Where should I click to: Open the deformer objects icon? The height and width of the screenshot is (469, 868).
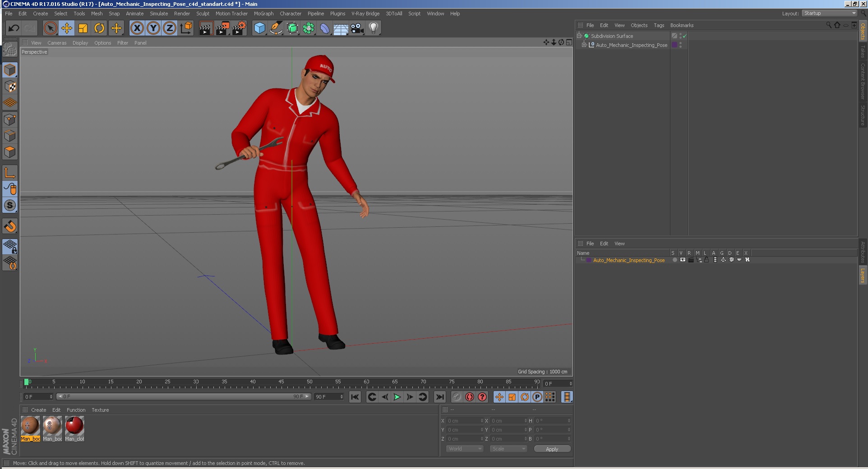pos(325,28)
